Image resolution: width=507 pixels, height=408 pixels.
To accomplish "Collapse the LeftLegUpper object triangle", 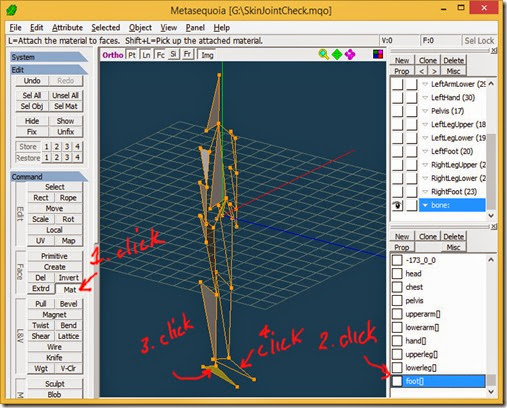I will tap(425, 125).
